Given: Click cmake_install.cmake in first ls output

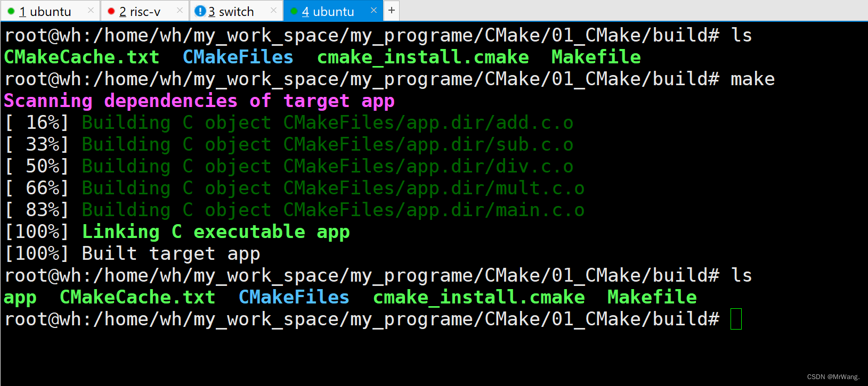Looking at the screenshot, I should [423, 57].
